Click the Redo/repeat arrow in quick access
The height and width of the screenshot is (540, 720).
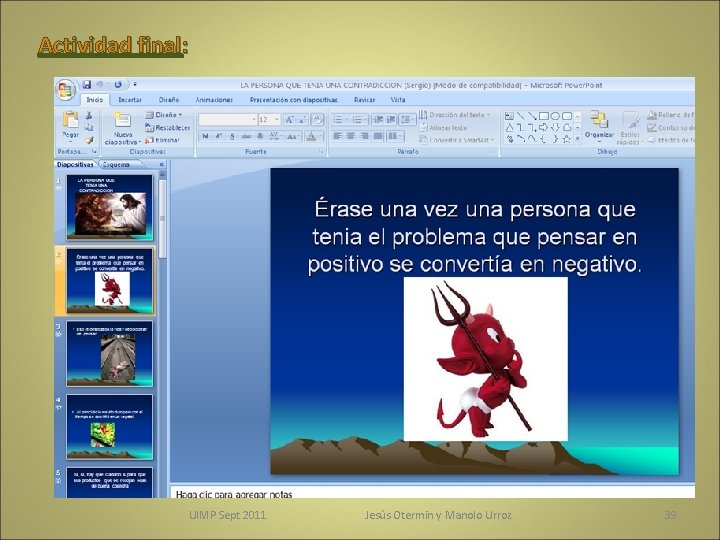(x=118, y=84)
